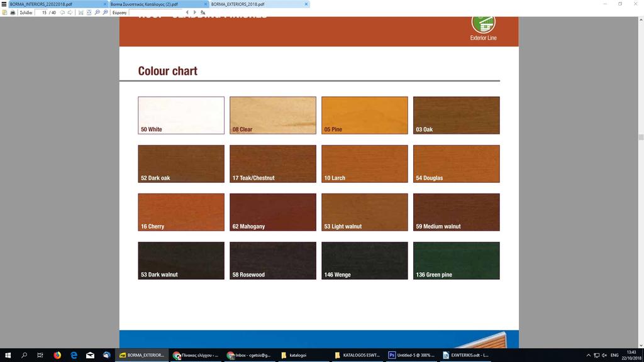Show hidden system tray icons

coord(588,356)
